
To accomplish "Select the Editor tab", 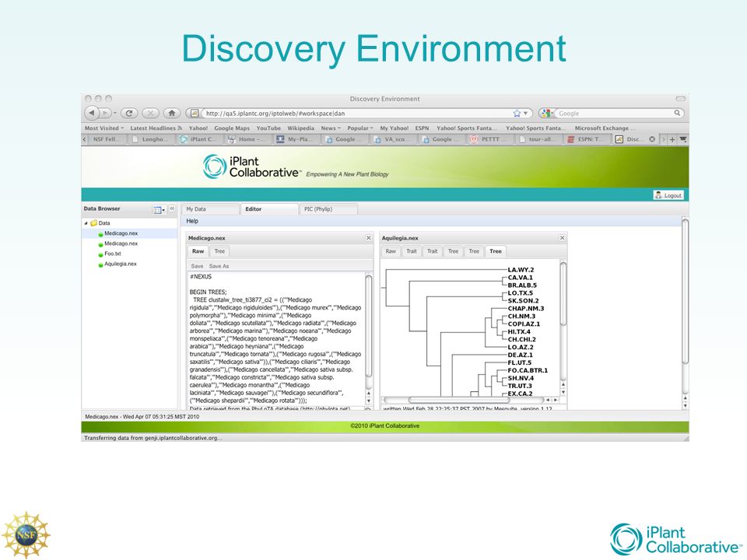I will [x=268, y=209].
